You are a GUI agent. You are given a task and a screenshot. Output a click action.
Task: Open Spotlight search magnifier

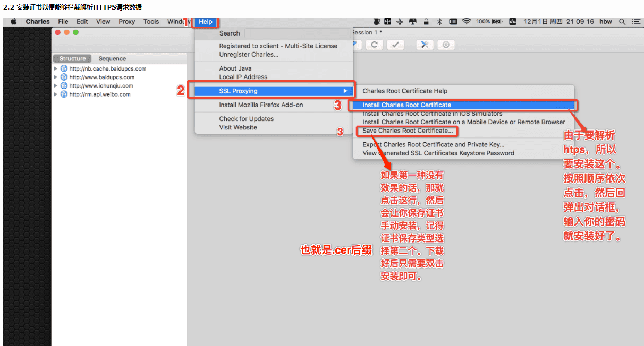pos(622,22)
